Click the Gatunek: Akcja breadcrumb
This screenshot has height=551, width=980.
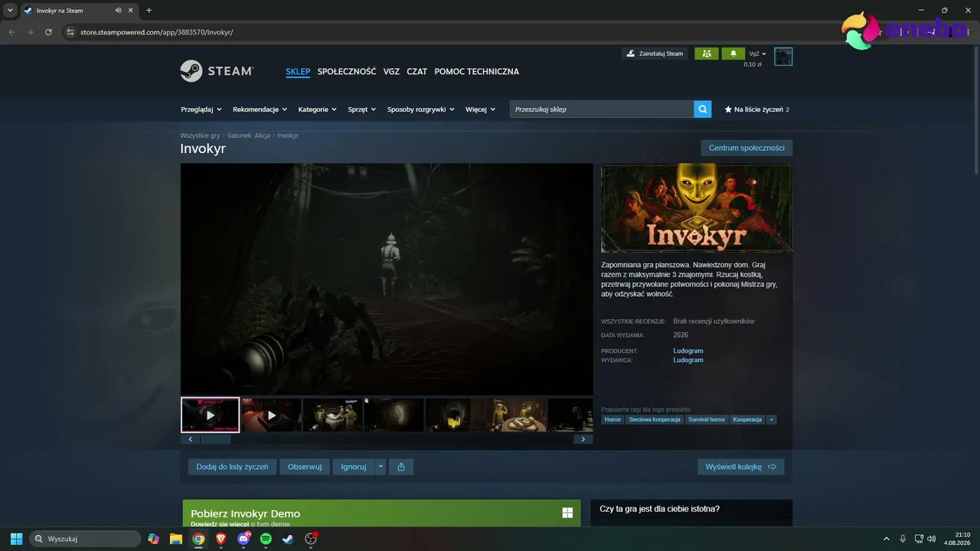coord(249,135)
